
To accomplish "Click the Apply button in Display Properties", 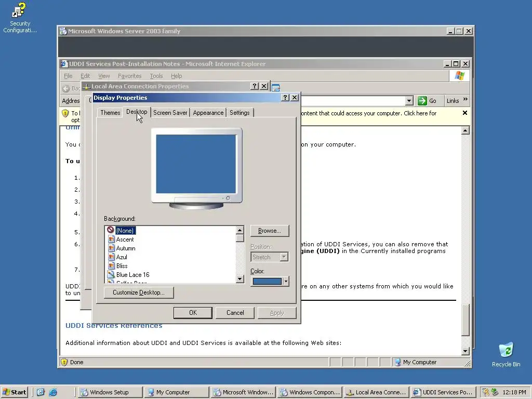I will coord(277,313).
